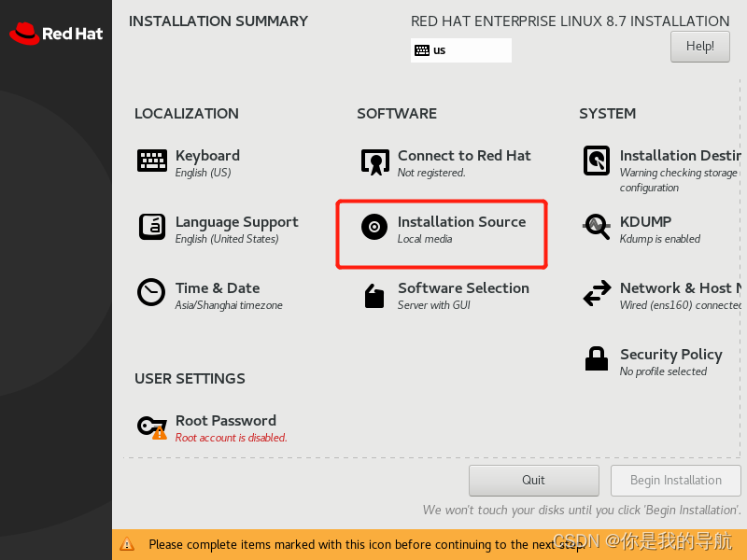Select the us keyboard layout indicator
The image size is (747, 560).
(x=461, y=50)
